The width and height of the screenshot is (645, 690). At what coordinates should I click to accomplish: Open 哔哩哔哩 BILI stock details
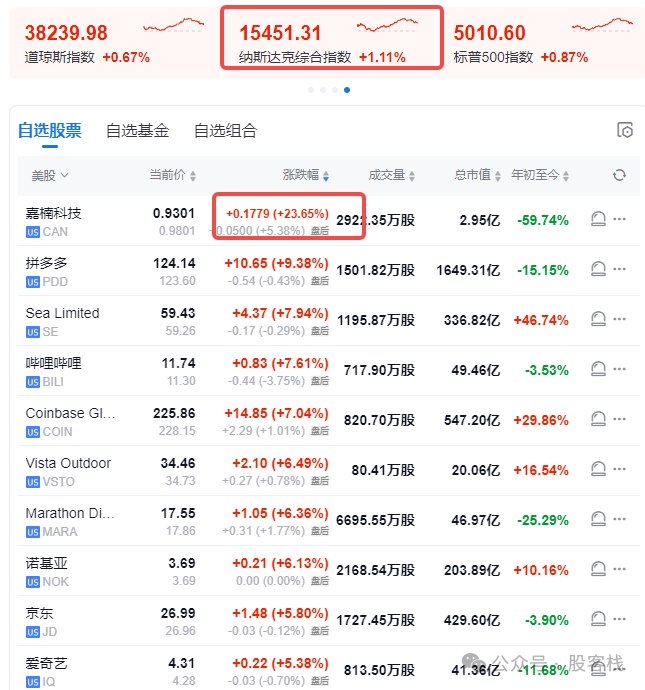53,372
